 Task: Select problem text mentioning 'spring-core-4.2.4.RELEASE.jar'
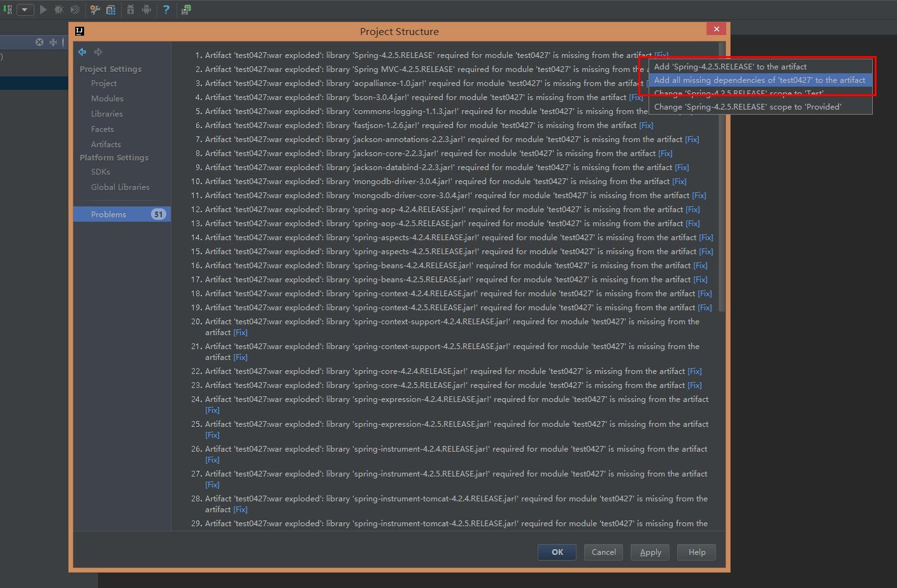click(x=445, y=371)
